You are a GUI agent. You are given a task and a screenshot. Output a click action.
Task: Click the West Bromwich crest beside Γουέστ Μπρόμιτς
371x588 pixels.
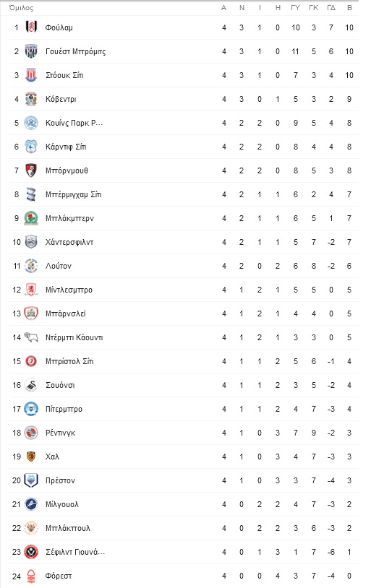pyautogui.click(x=31, y=51)
